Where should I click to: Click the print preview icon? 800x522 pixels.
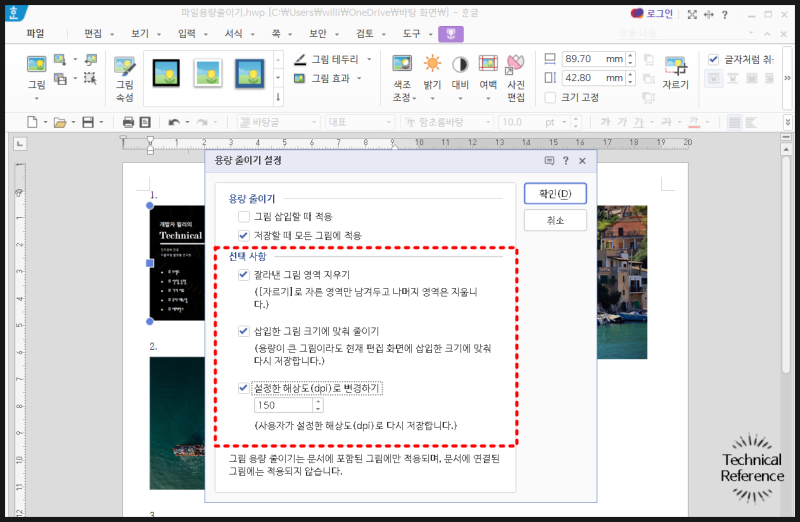[145, 122]
